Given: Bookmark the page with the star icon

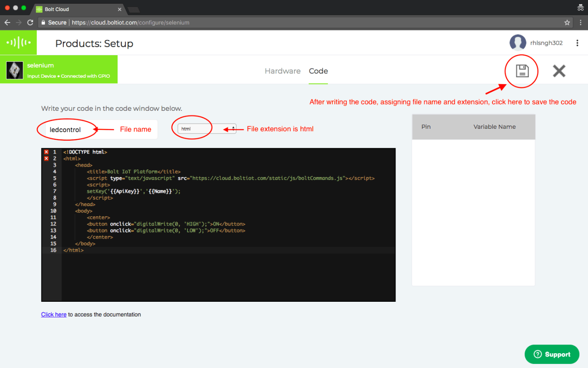Looking at the screenshot, I should 567,22.
